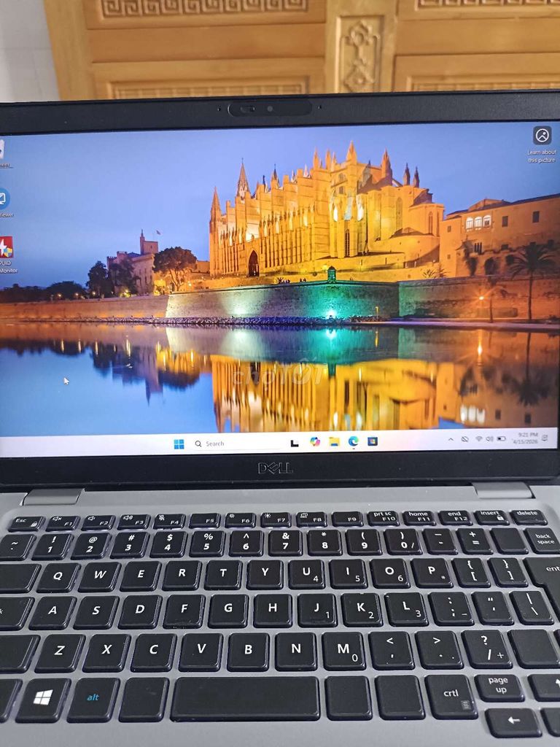Click the battery status icon

[502, 438]
